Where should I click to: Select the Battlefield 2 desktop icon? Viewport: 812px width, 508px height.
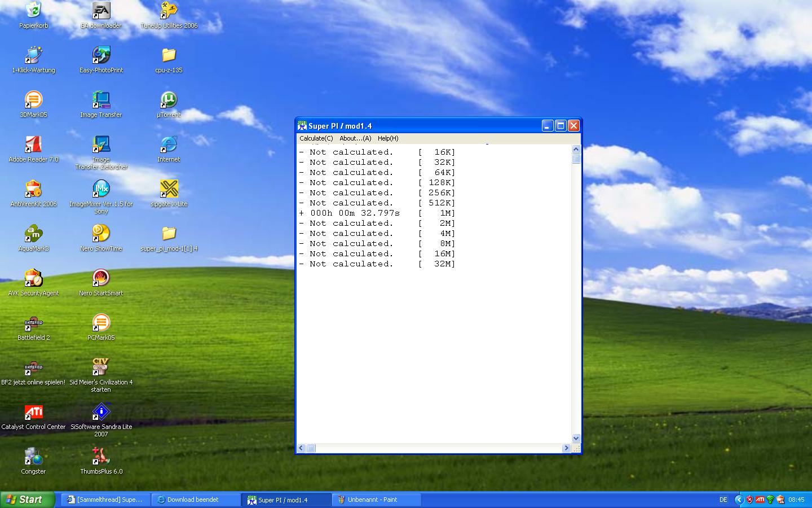tap(33, 322)
